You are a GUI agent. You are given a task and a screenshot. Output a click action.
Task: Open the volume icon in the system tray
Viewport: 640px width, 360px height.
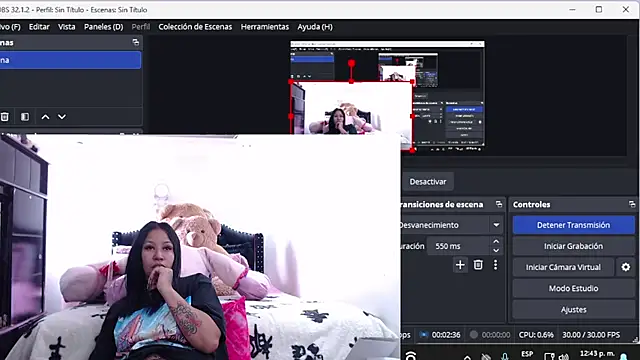pyautogui.click(x=564, y=356)
